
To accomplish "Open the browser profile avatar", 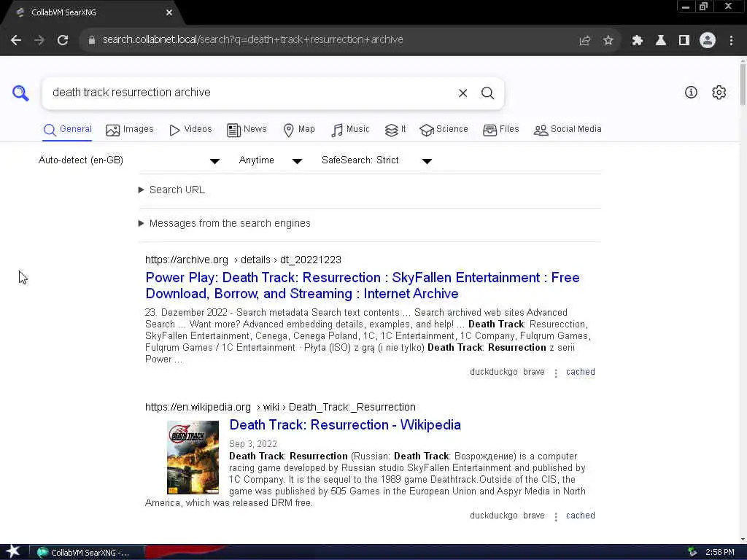I will point(708,41).
